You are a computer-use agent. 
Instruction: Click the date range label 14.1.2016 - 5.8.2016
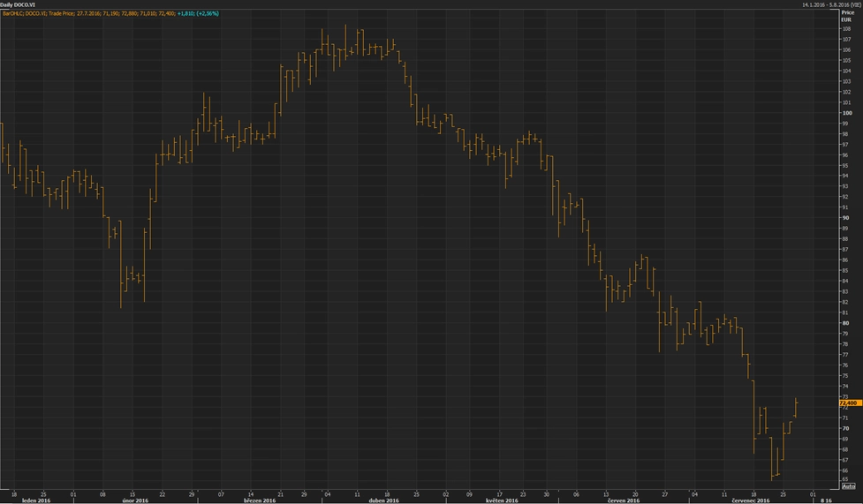(x=830, y=4)
